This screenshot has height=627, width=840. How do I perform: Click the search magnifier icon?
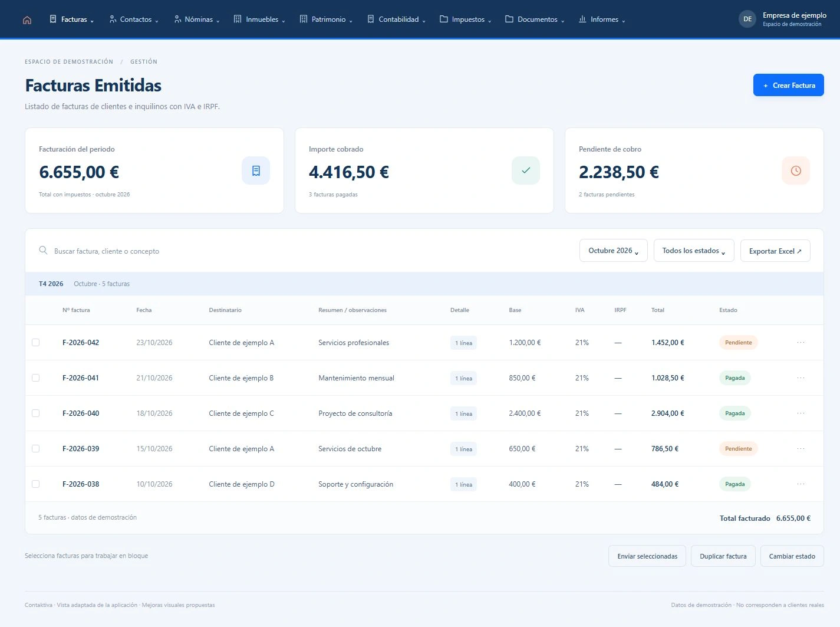coord(43,250)
